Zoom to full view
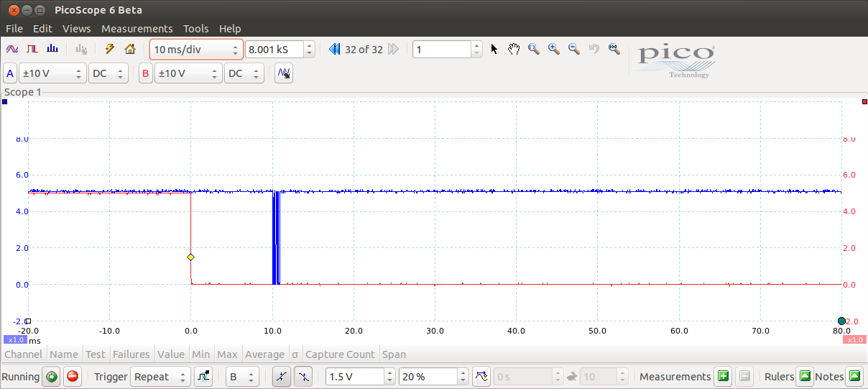The height and width of the screenshot is (389, 868). pyautogui.click(x=614, y=49)
